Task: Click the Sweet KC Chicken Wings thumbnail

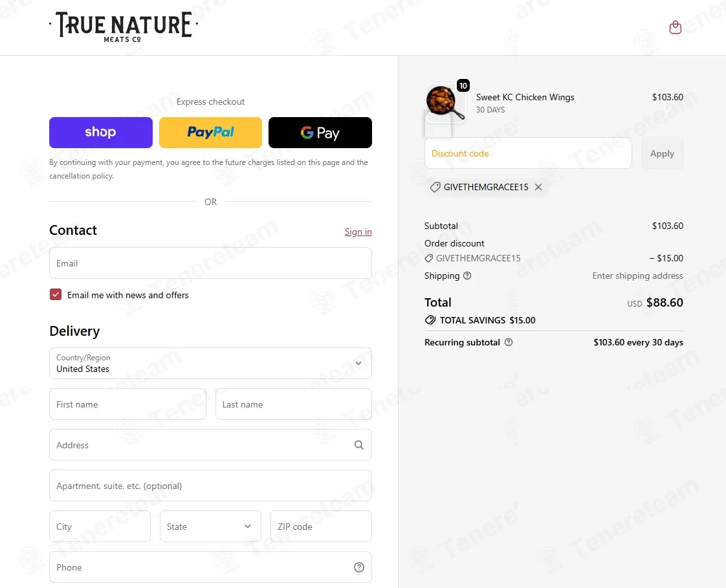Action: pos(445,102)
